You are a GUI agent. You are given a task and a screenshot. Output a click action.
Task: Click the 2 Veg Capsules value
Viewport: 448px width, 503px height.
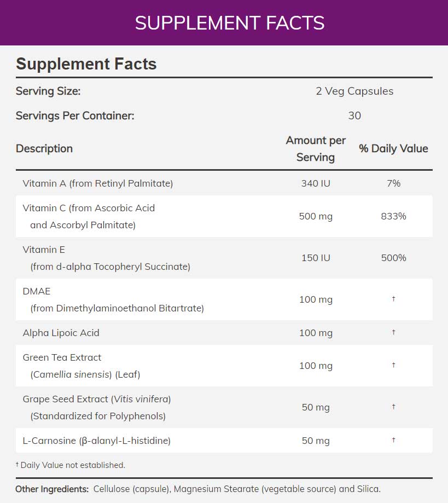[354, 91]
